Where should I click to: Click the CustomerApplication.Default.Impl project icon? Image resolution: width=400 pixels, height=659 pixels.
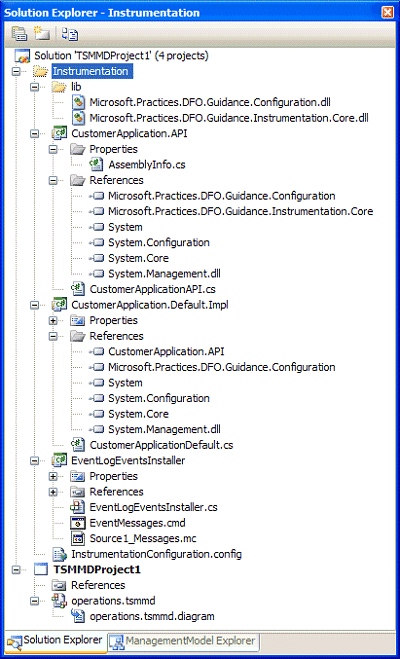[59, 305]
